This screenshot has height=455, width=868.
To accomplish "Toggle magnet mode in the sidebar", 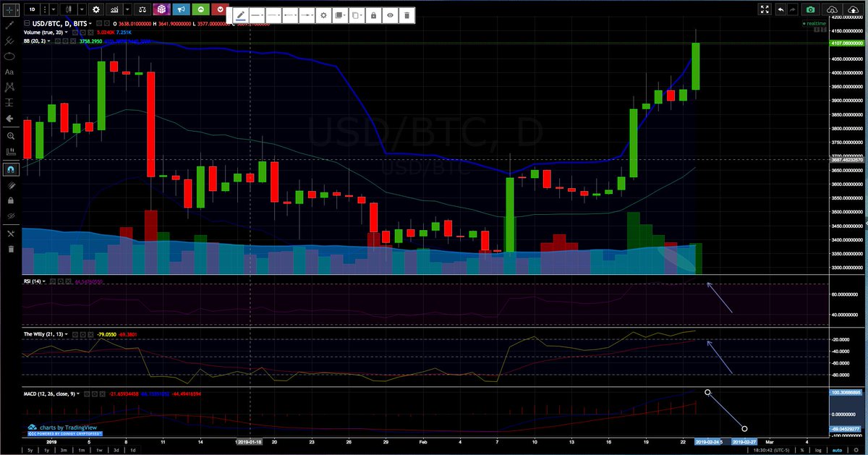I will (x=9, y=169).
